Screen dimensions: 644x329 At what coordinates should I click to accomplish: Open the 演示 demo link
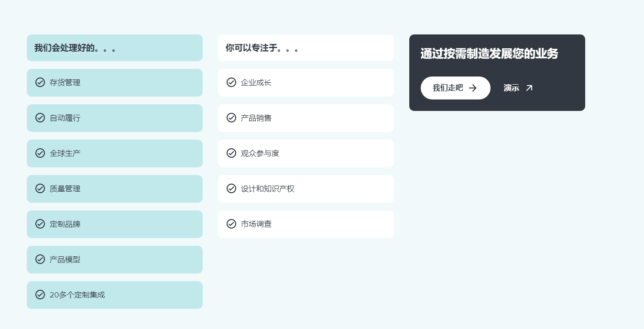click(518, 88)
